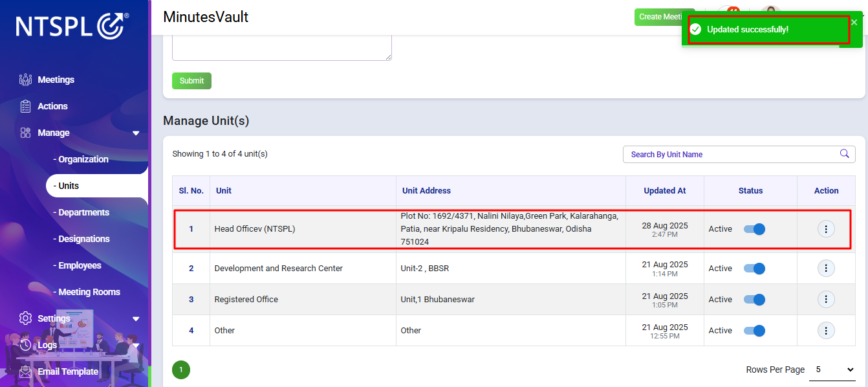The height and width of the screenshot is (387, 868).
Task: Click the 'Updated successfully!' message text
Action: coord(748,30)
